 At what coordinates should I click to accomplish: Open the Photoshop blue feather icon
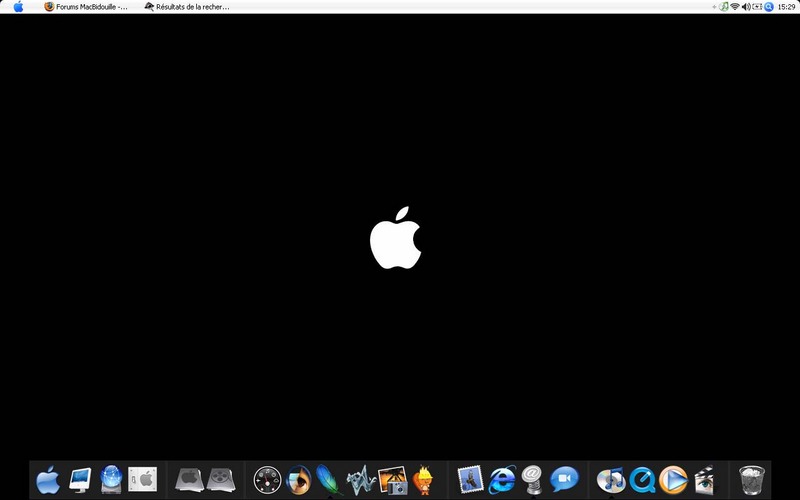[x=328, y=480]
